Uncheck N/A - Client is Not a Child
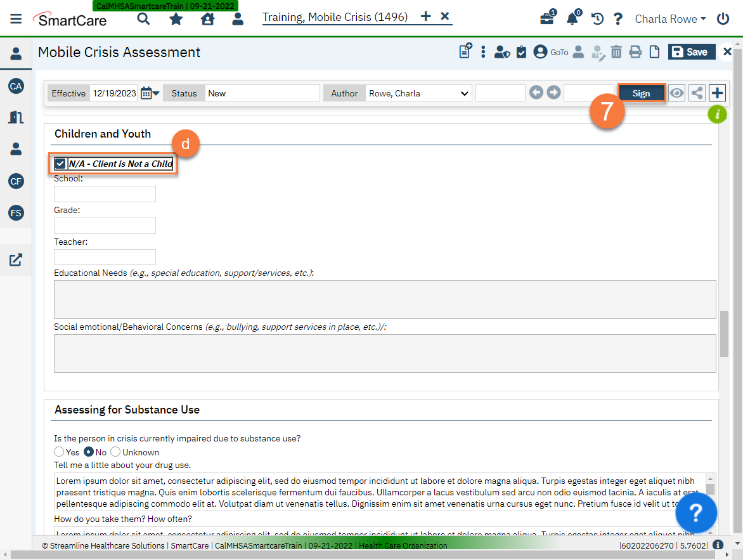 click(60, 164)
